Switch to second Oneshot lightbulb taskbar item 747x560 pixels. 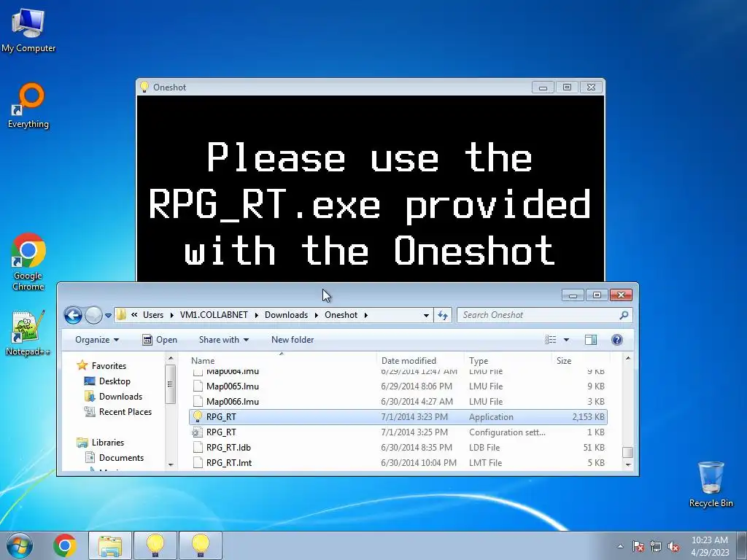click(x=200, y=545)
